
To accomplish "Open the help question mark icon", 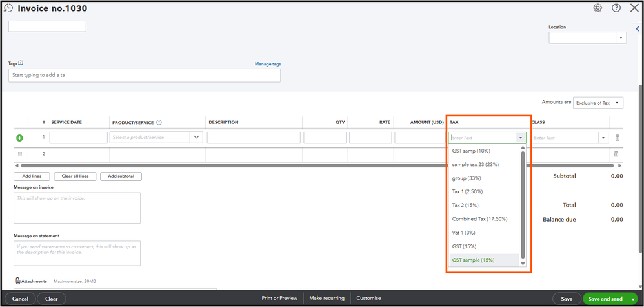I will pyautogui.click(x=616, y=8).
